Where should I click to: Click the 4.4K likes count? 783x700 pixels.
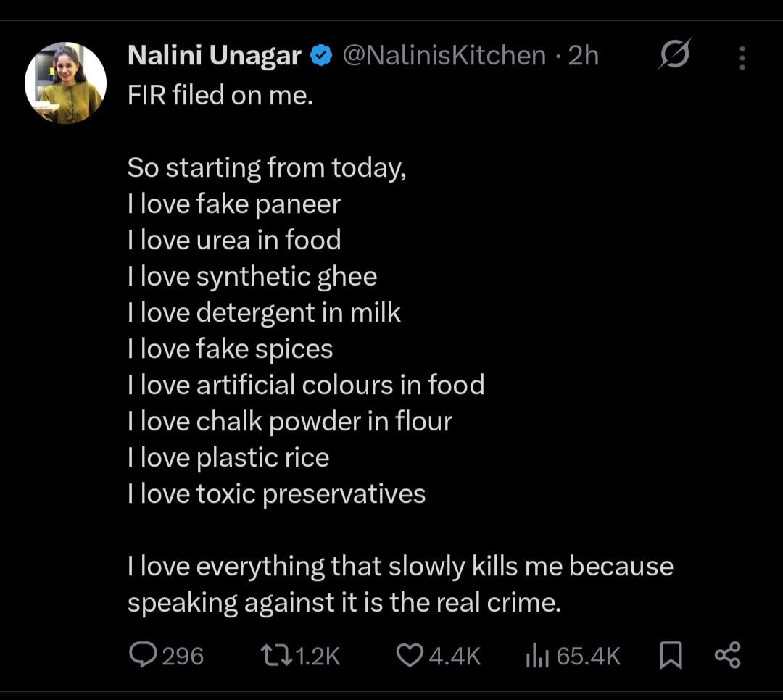click(455, 656)
